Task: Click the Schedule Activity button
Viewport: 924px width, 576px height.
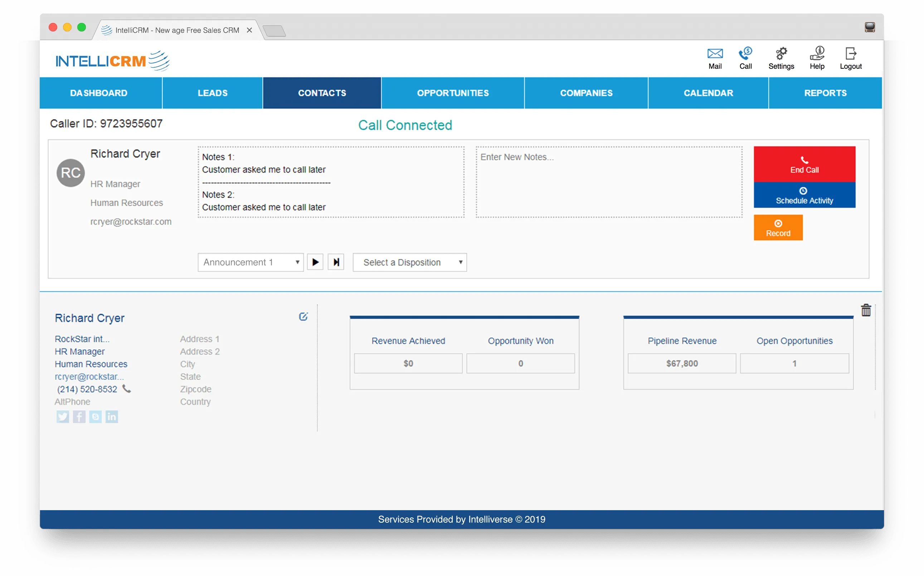Action: [804, 195]
